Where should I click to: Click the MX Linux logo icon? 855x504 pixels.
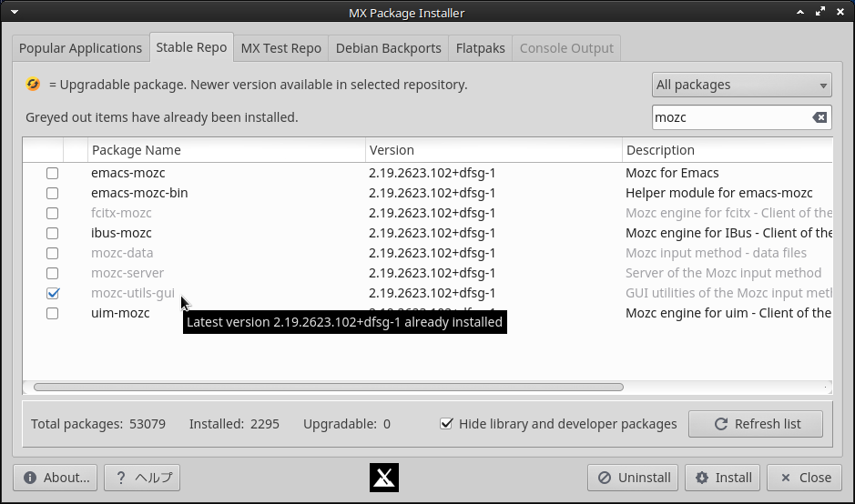(x=384, y=478)
